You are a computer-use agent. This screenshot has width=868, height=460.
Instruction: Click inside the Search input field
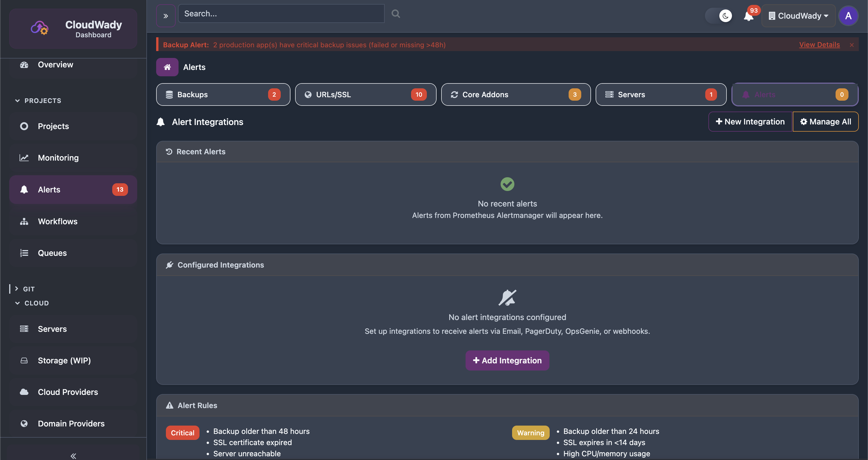pyautogui.click(x=281, y=13)
